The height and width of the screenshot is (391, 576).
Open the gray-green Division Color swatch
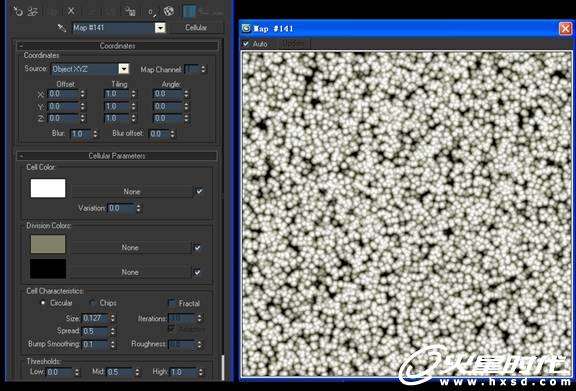click(48, 244)
